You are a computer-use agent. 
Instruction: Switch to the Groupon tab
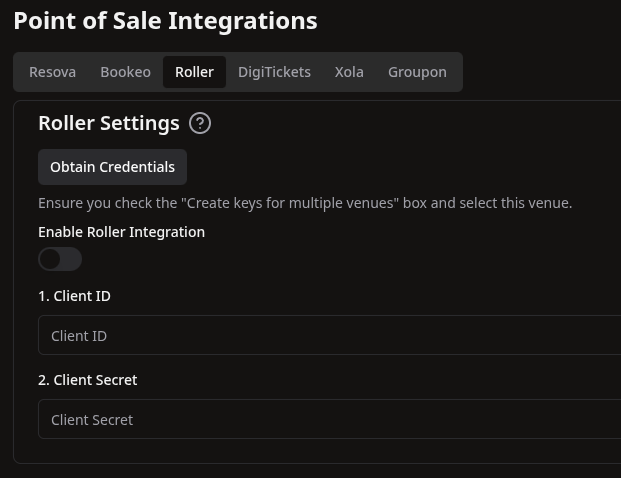[417, 72]
